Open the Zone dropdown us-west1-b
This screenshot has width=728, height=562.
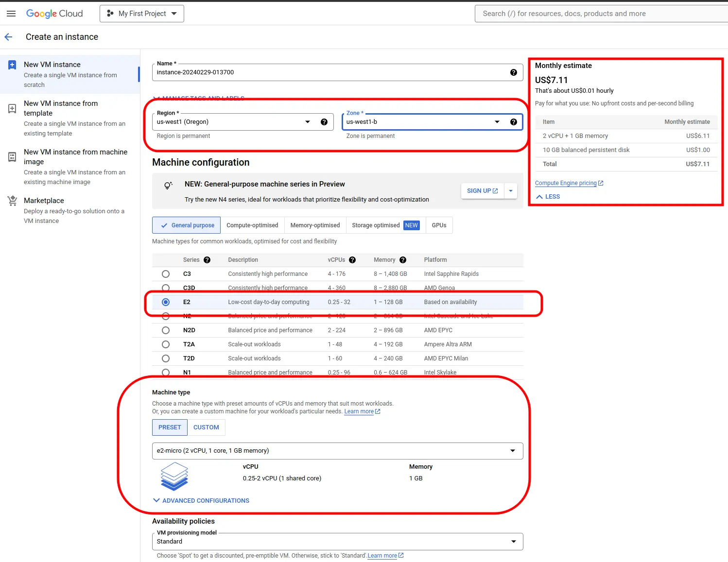coord(432,122)
